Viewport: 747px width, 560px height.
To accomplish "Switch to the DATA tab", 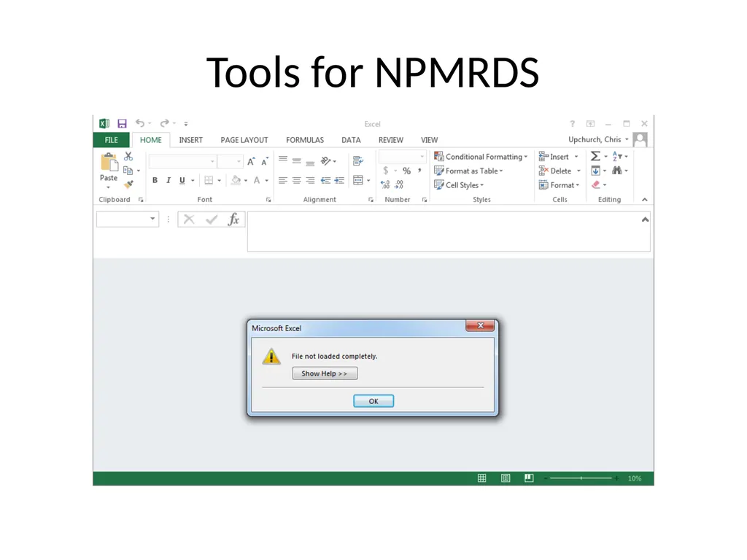I will coord(351,140).
